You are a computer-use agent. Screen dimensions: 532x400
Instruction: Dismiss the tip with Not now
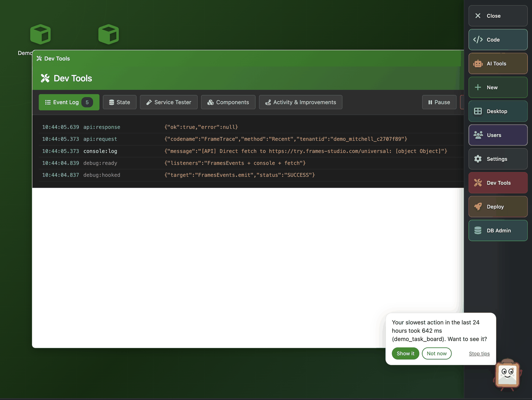click(437, 353)
